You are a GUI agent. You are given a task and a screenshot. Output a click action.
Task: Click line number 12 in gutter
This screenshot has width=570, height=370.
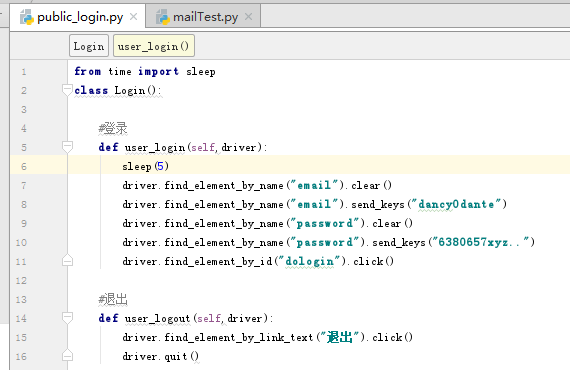(21, 281)
